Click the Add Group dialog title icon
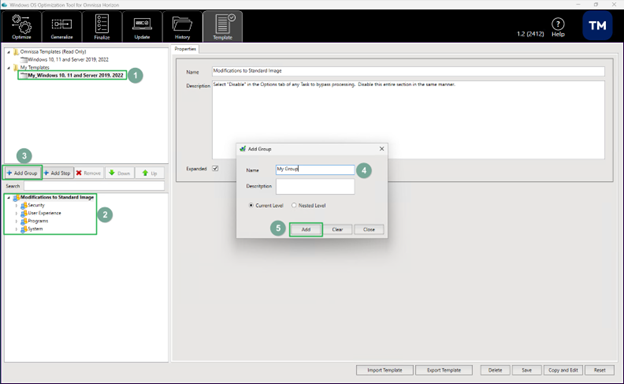Screen dimensions: 624x384 pyautogui.click(x=243, y=149)
